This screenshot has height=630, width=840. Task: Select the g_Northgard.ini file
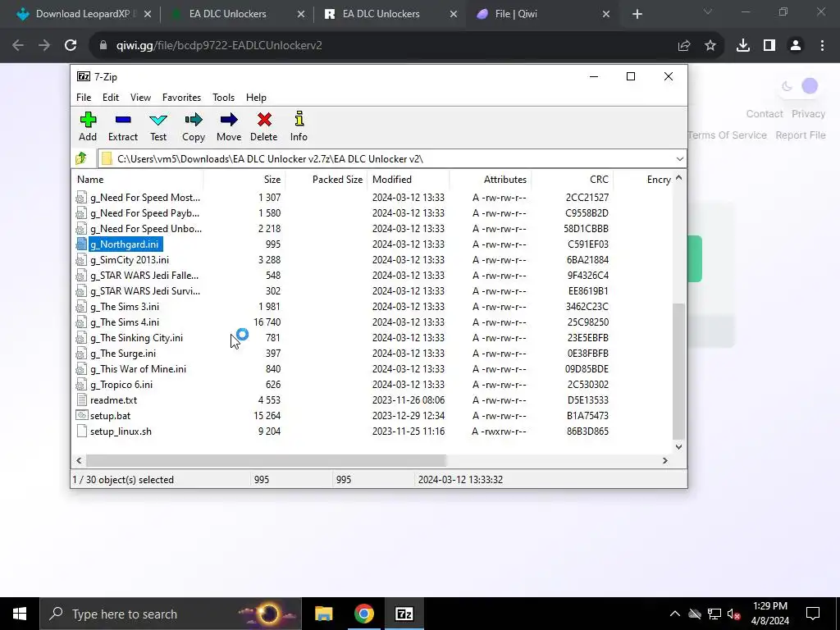pos(125,244)
